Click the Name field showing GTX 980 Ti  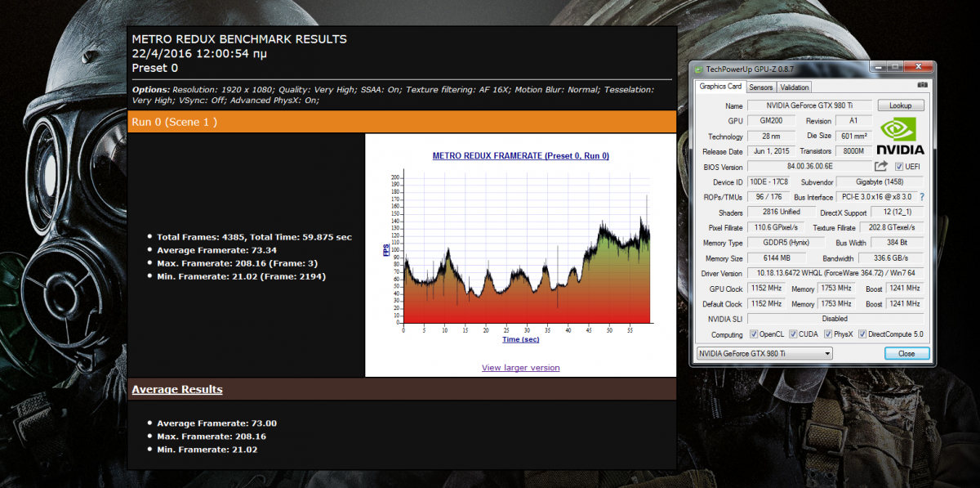tap(808, 105)
